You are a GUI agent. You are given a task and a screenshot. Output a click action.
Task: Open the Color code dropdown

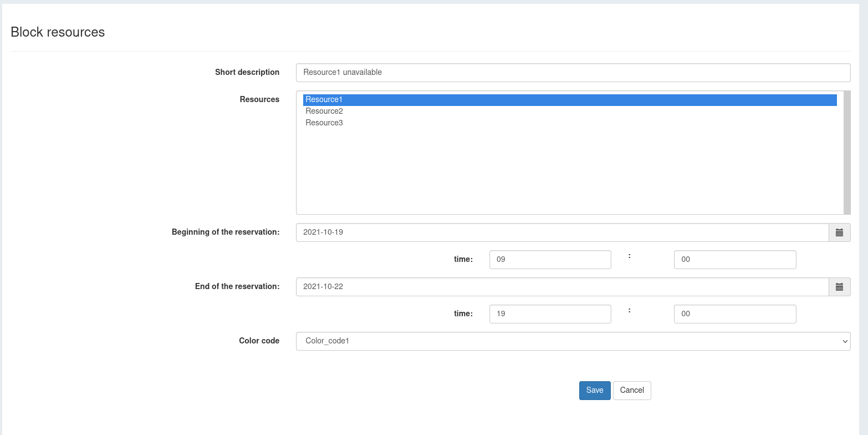[x=573, y=341]
